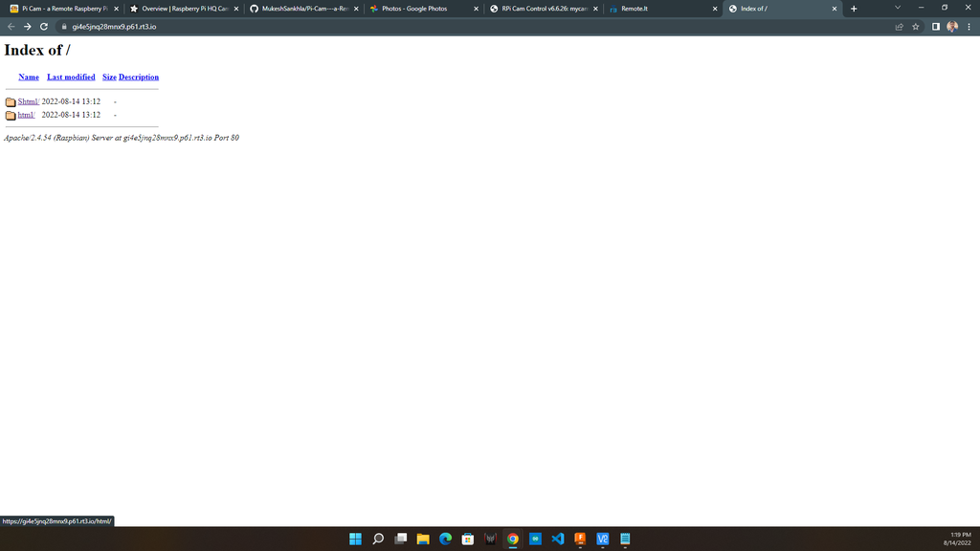Open Windows taskbar search
The image size is (980, 551).
[x=378, y=539]
